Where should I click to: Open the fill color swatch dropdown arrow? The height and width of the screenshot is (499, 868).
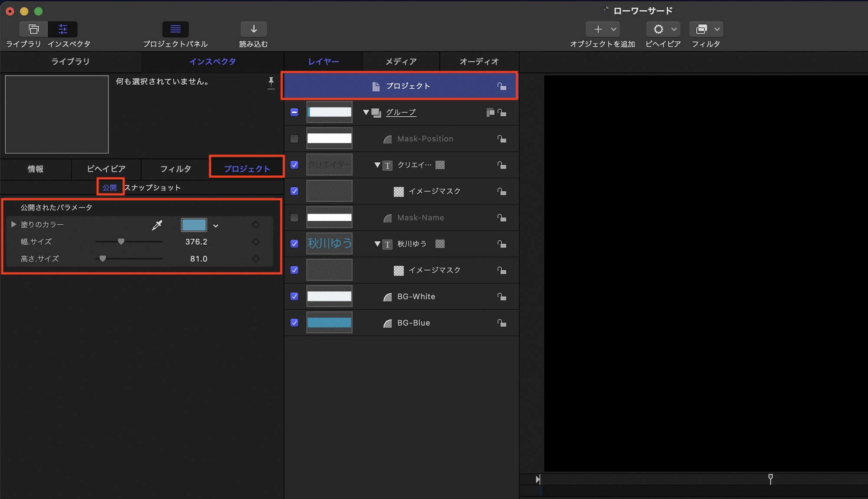point(216,226)
